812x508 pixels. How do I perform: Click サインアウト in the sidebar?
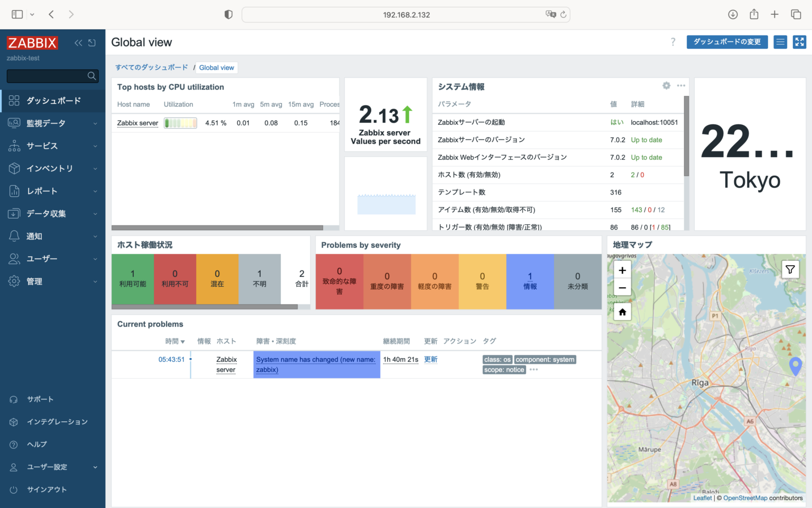[x=47, y=489]
